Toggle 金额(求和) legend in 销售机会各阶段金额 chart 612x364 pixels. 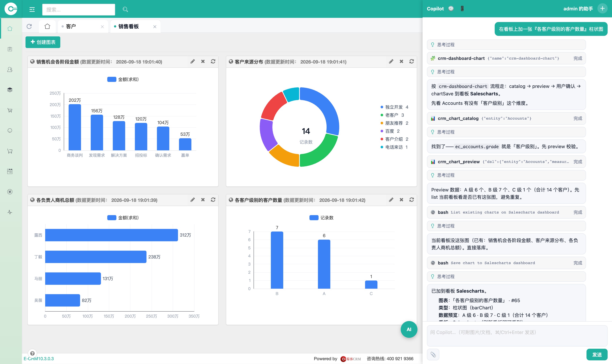(x=123, y=79)
